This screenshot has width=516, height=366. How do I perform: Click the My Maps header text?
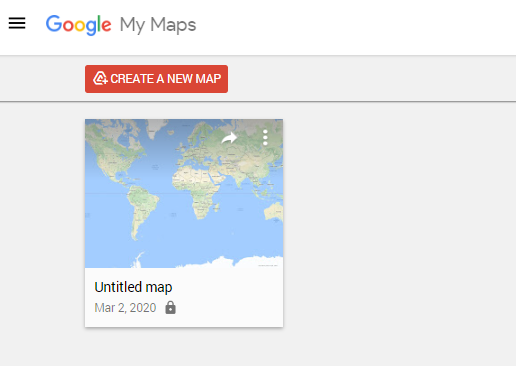pos(158,25)
